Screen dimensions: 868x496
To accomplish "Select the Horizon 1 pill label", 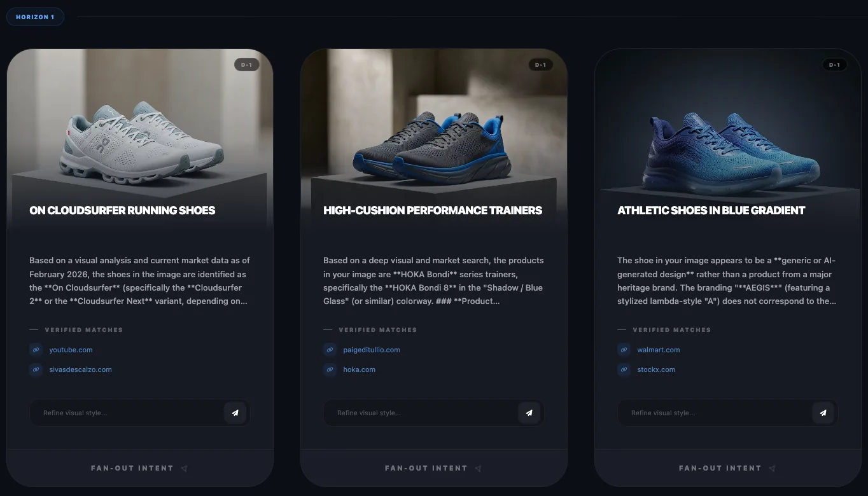I will [35, 17].
